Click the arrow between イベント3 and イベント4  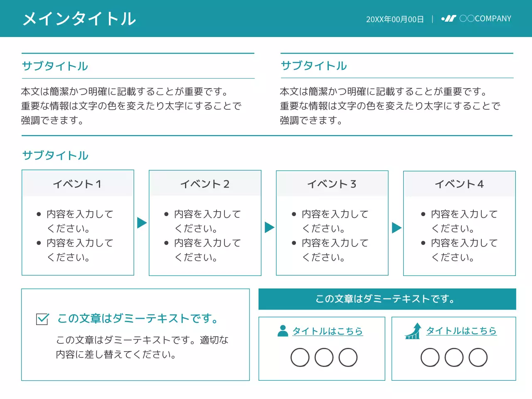pos(396,227)
